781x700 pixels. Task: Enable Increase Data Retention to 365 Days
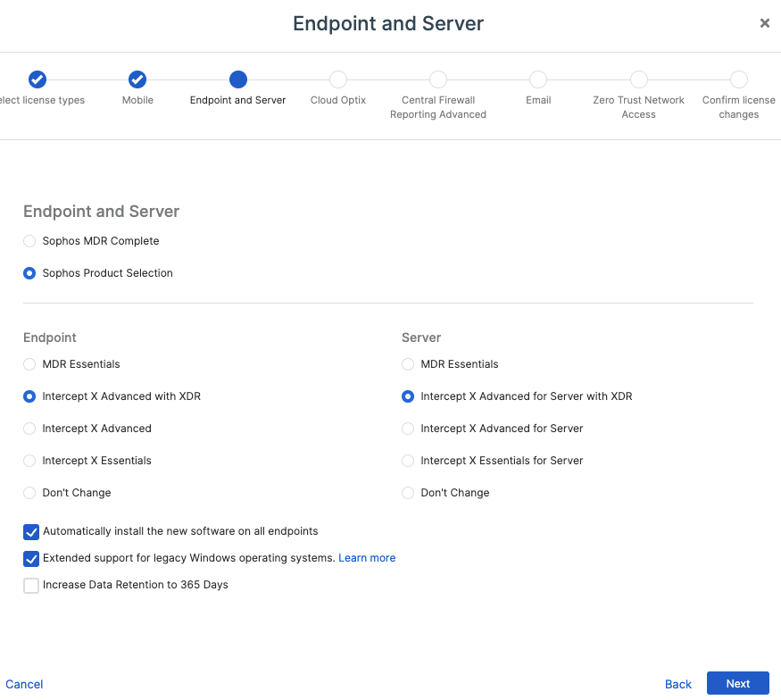31,586
